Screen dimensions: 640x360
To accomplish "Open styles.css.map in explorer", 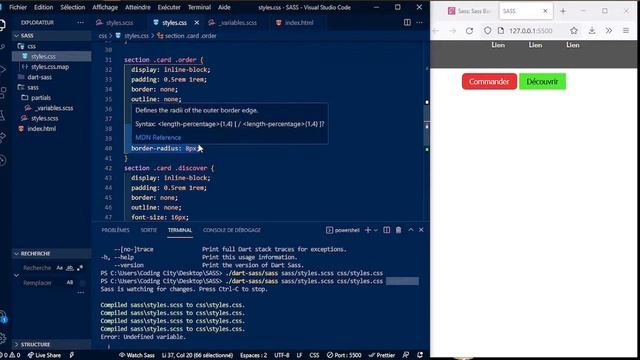I will click(50, 67).
